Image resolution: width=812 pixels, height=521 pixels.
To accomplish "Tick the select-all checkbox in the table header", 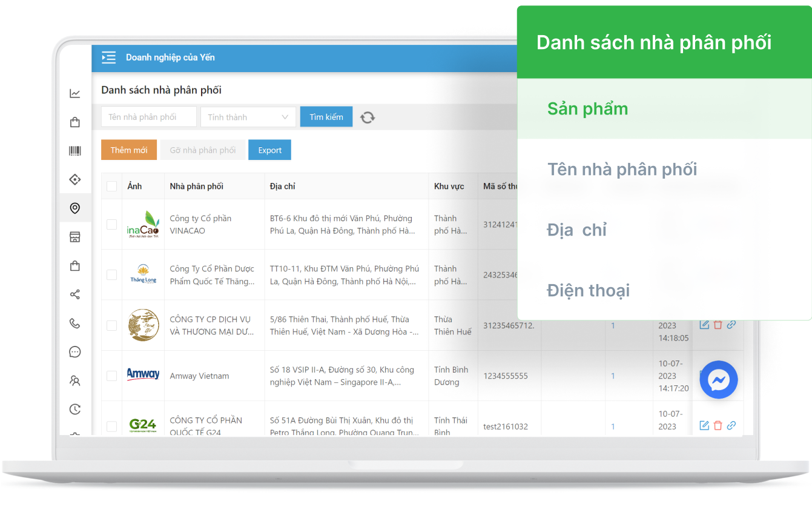I will click(x=111, y=186).
